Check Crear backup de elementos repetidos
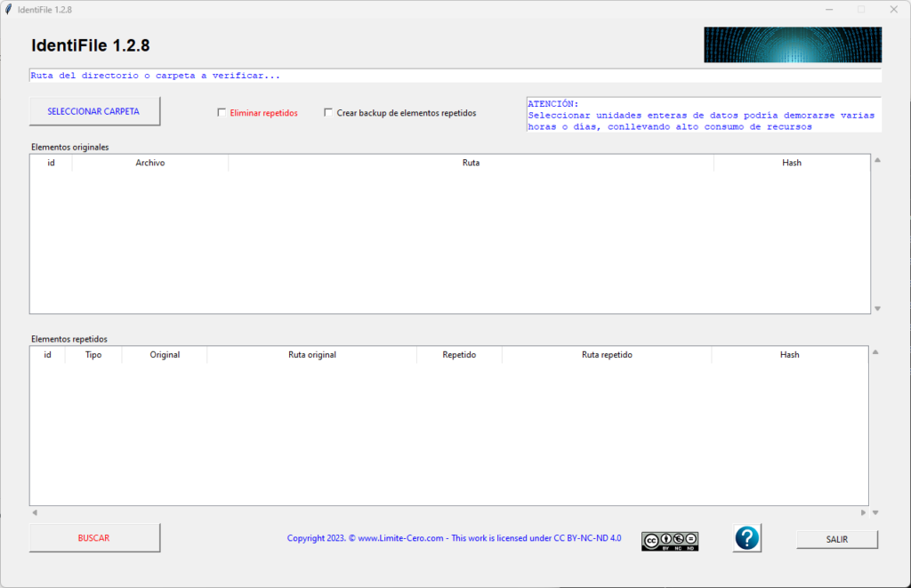Viewport: 911px width, 588px height. [x=328, y=113]
